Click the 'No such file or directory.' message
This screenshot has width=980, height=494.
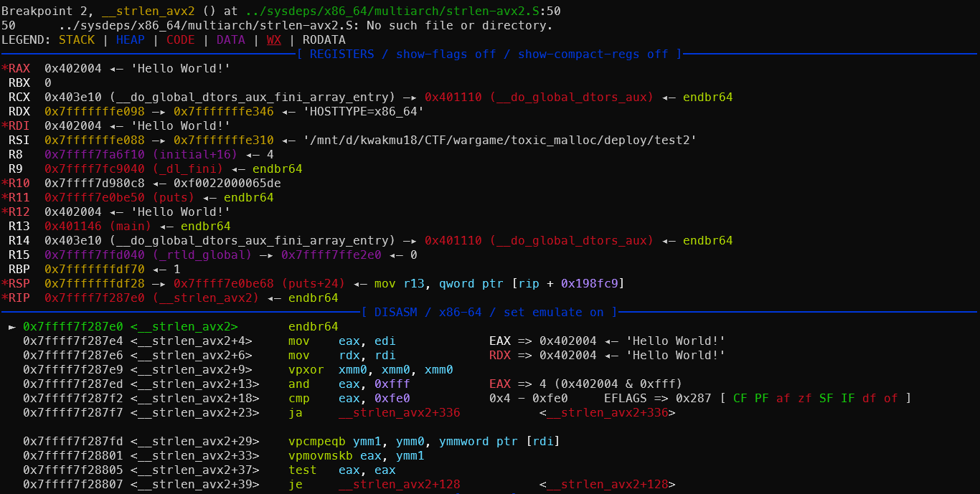pyautogui.click(x=460, y=25)
